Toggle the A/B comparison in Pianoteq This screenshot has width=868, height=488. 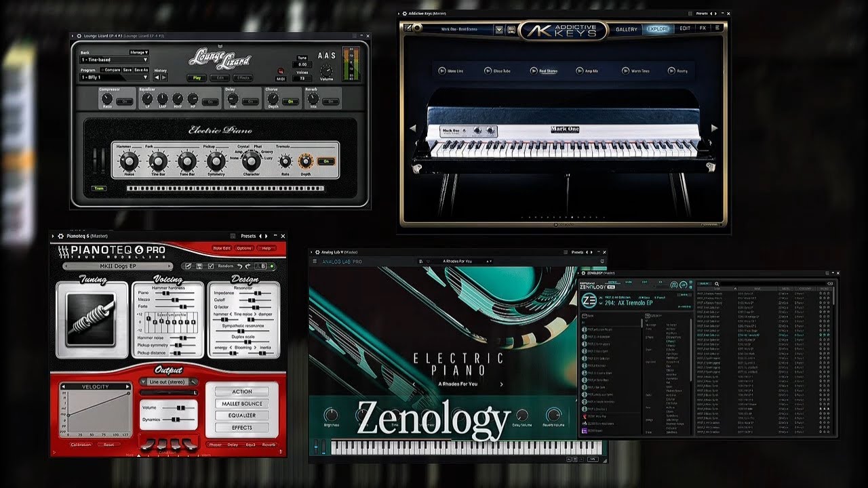[x=261, y=266]
